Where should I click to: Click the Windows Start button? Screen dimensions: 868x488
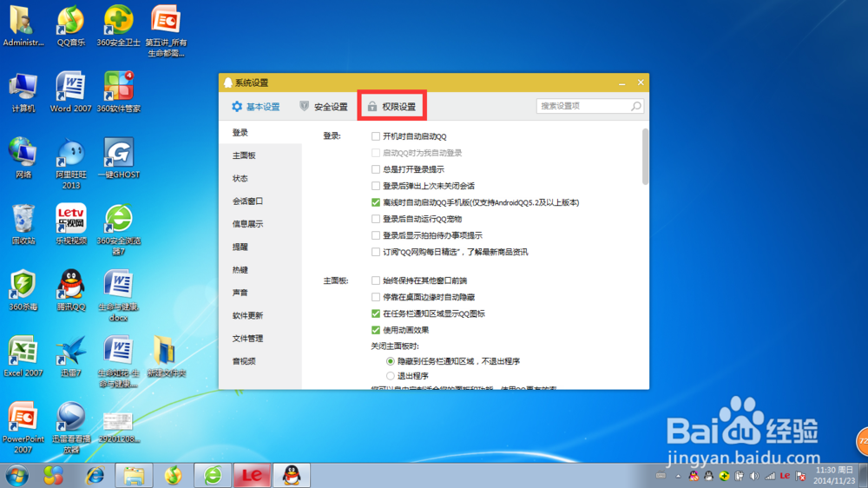16,475
